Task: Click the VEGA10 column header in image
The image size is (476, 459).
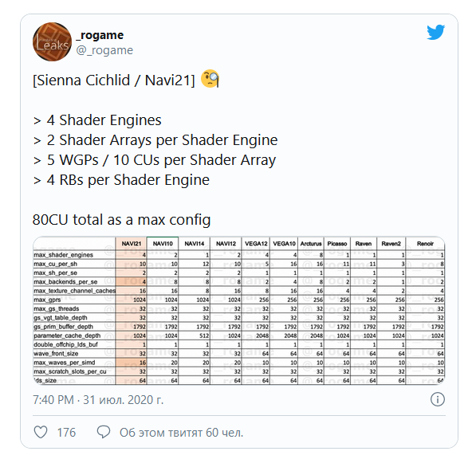Action: pos(284,244)
